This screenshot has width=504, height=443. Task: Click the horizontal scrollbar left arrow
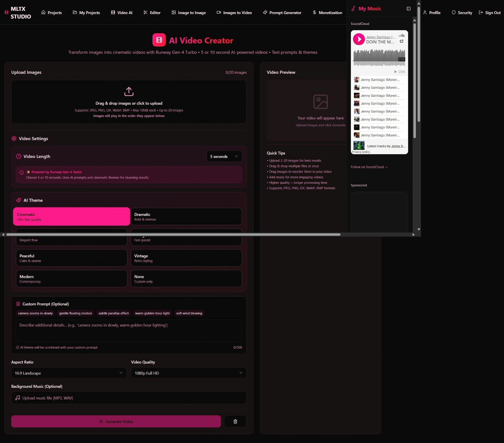pos(3,235)
